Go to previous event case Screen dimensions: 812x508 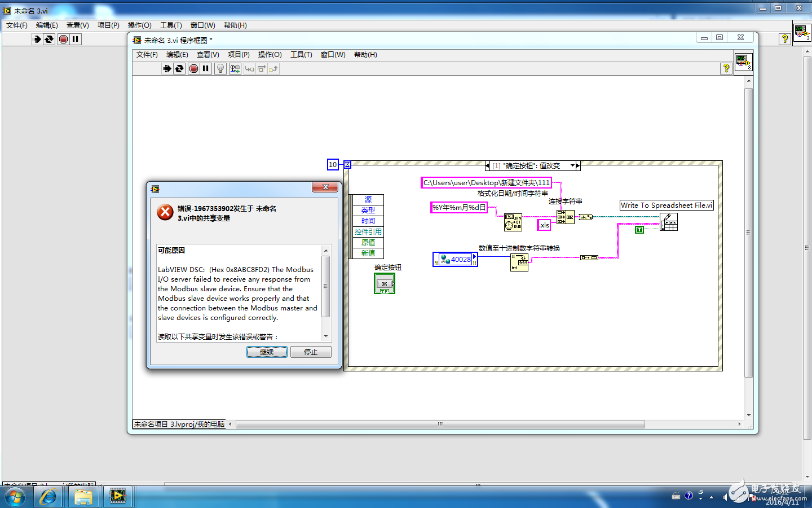[487, 166]
